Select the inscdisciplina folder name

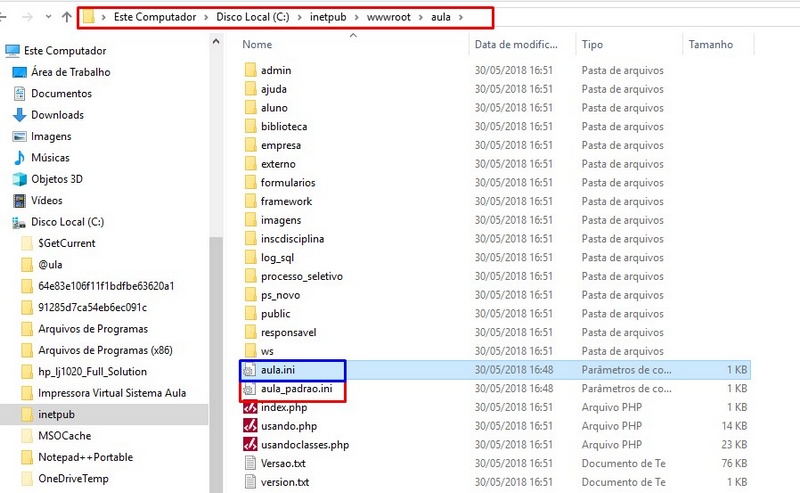point(292,239)
